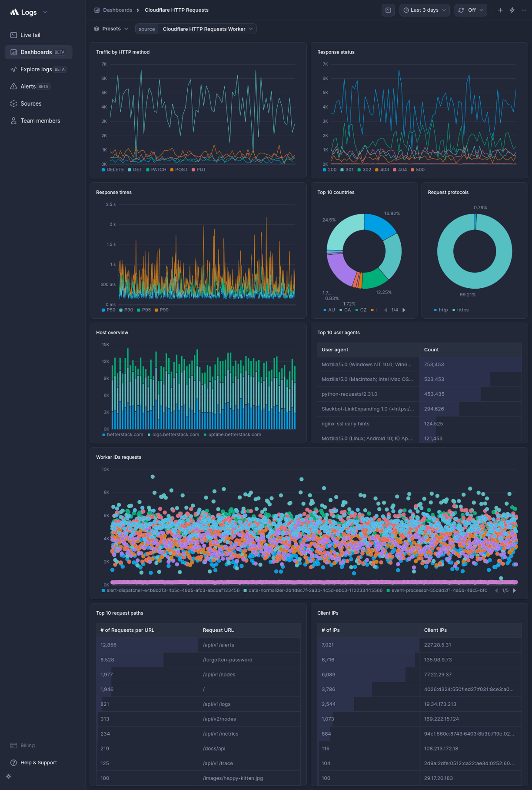
Task: Expand the Presets dropdown
Action: (111, 29)
